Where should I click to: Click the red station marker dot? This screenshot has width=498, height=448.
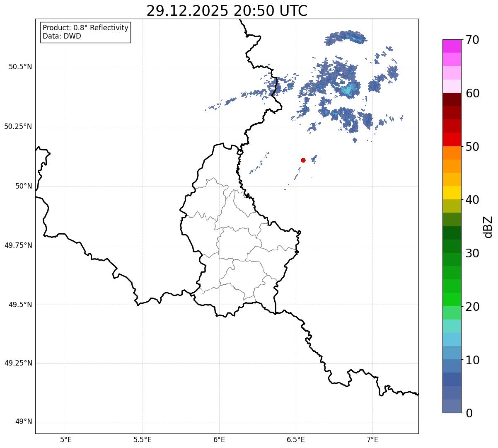point(303,160)
